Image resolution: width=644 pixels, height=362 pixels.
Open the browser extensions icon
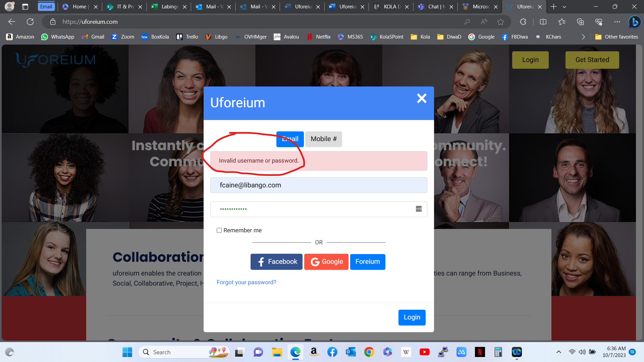523,22
